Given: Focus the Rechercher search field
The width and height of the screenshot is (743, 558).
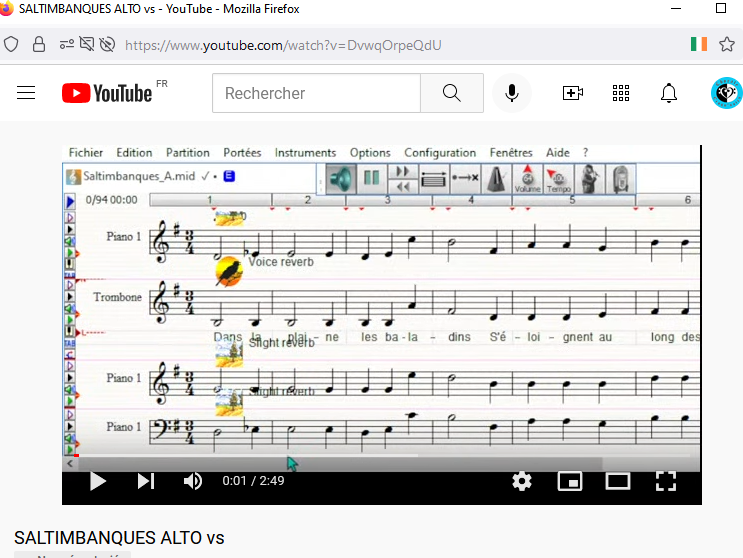Looking at the screenshot, I should (x=317, y=93).
